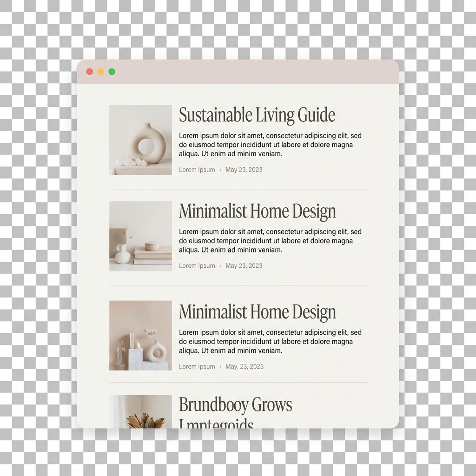Click the date beside the stacked-books thumbnail
This screenshot has height=476, width=476.
(x=244, y=266)
